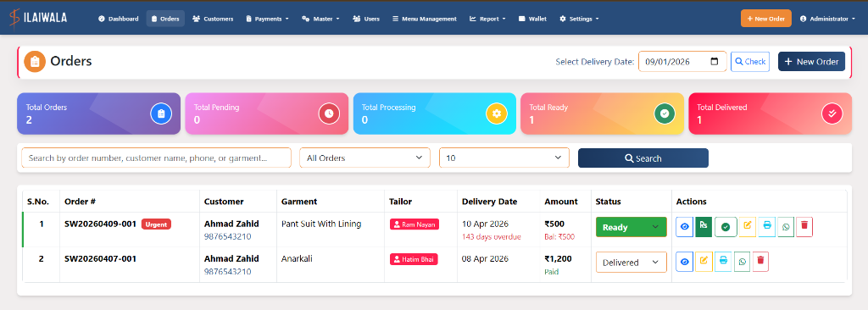Click rupee payment icon for order SW20260409-001
Viewport: 868px width, 310px height.
(704, 227)
